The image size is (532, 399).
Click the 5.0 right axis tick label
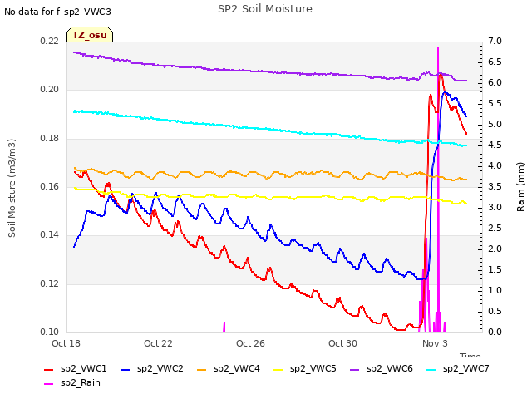[495, 125]
